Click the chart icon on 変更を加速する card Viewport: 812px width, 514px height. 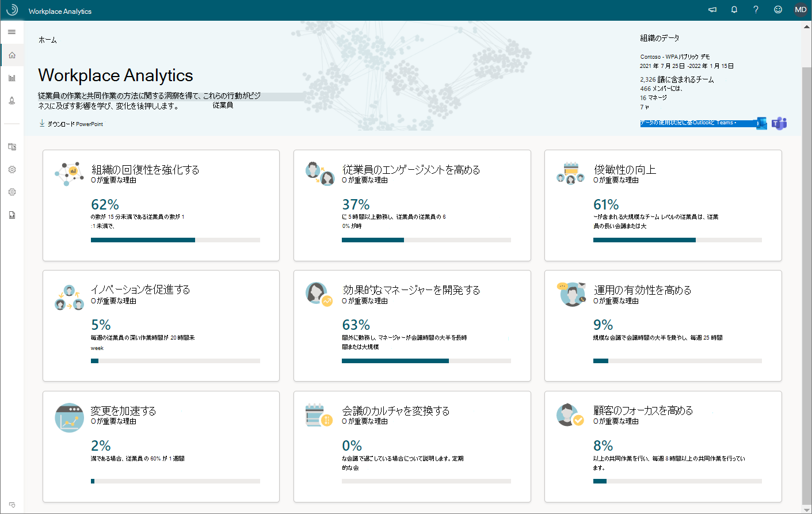click(x=70, y=418)
